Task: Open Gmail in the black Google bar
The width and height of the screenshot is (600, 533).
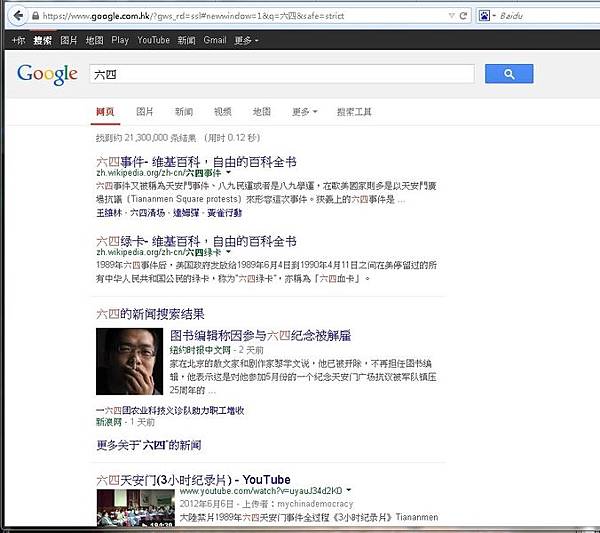Action: click(x=215, y=40)
